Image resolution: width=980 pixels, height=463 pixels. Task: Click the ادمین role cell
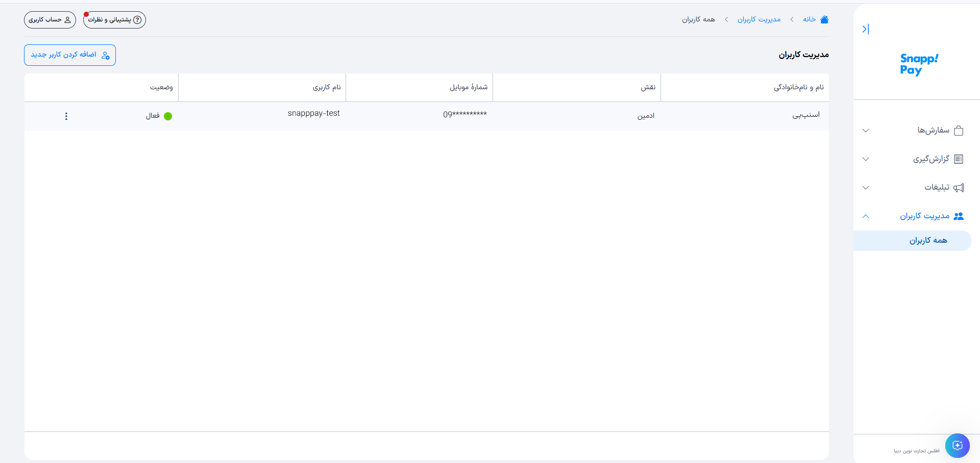pyautogui.click(x=646, y=116)
